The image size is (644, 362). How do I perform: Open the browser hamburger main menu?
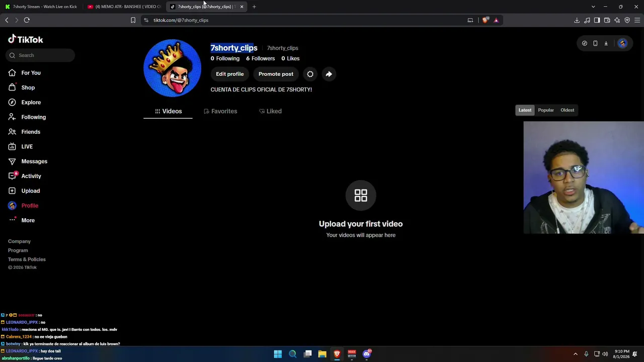click(637, 20)
